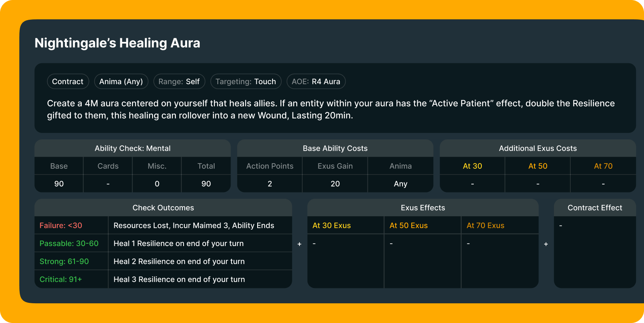
Task: Click the Total column header
Action: (206, 166)
